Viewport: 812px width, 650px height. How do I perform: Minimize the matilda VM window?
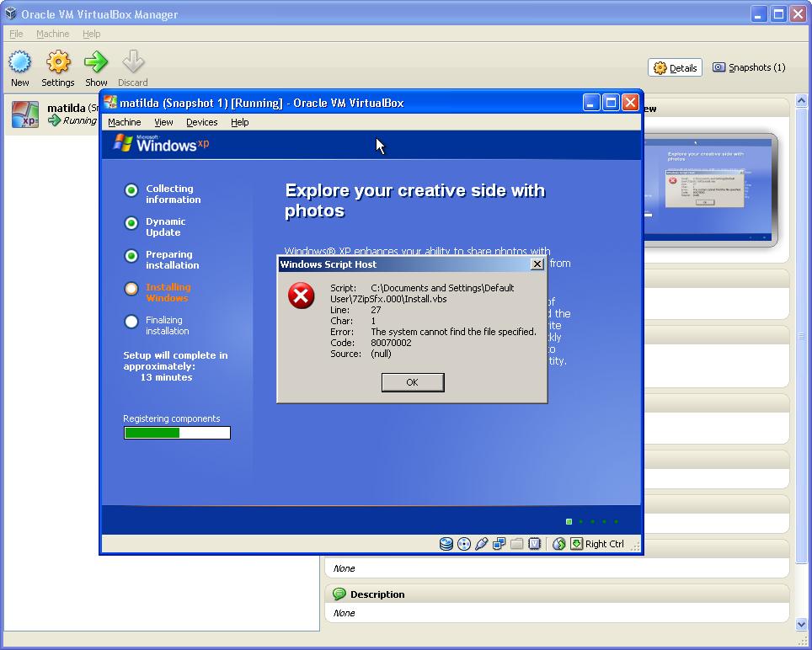click(x=590, y=103)
